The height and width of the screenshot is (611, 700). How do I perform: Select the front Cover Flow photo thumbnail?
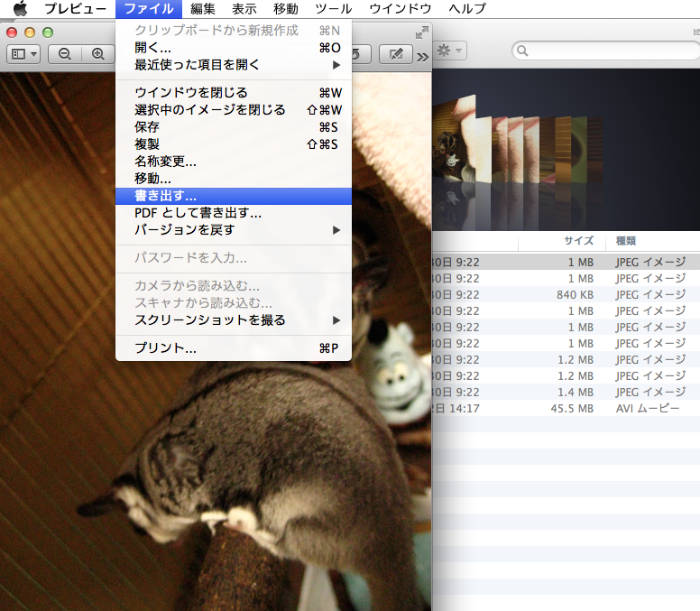click(455, 140)
